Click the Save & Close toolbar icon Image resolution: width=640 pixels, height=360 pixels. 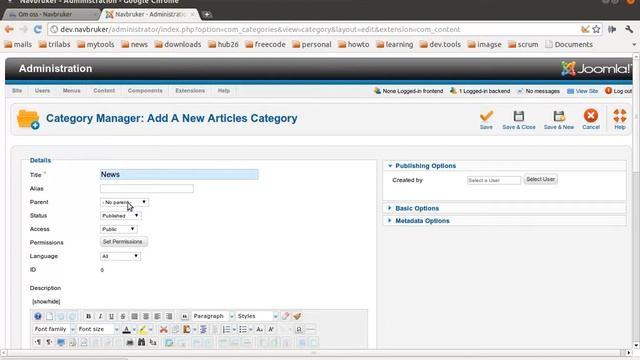click(518, 116)
